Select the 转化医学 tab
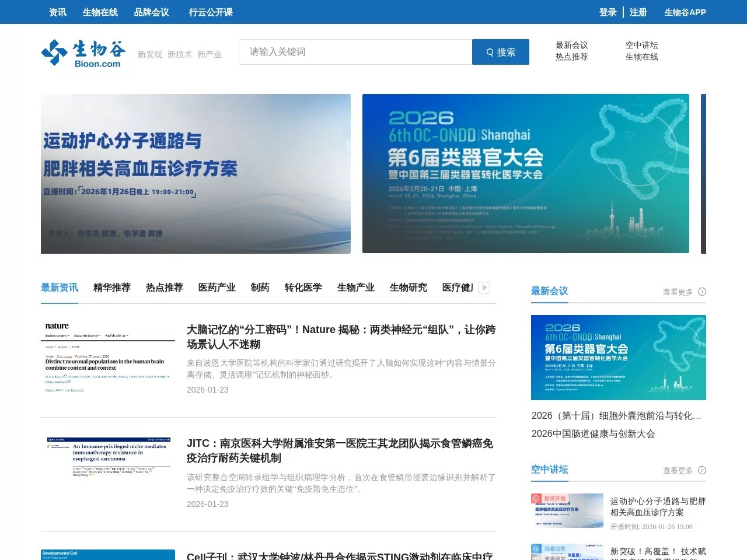This screenshot has height=560, width=747. pos(303,288)
